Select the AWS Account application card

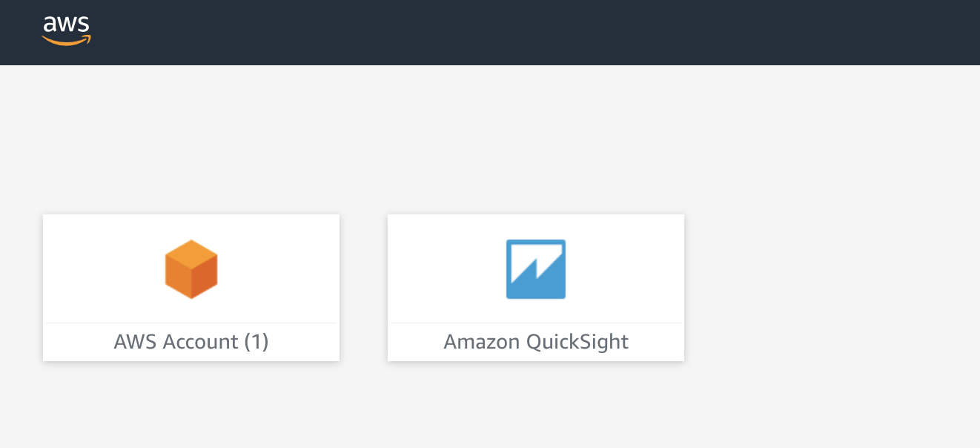191,288
